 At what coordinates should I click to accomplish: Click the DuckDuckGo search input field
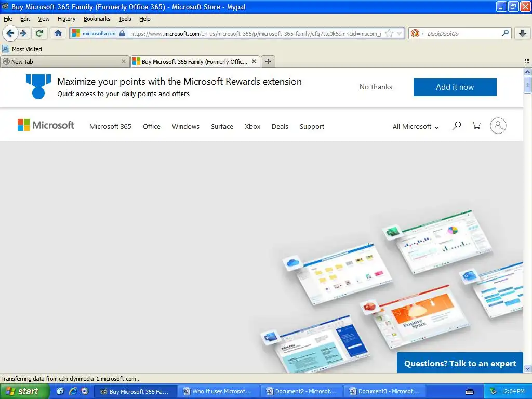pos(463,33)
